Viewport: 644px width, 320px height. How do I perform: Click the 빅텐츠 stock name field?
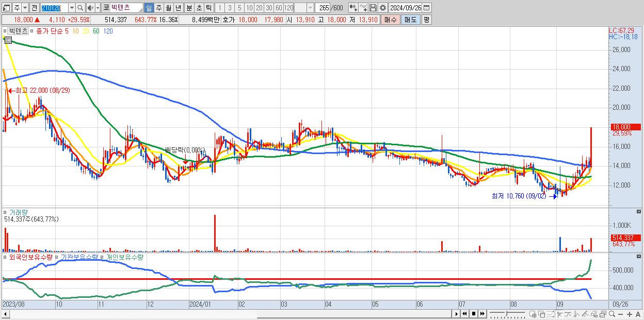pos(123,8)
